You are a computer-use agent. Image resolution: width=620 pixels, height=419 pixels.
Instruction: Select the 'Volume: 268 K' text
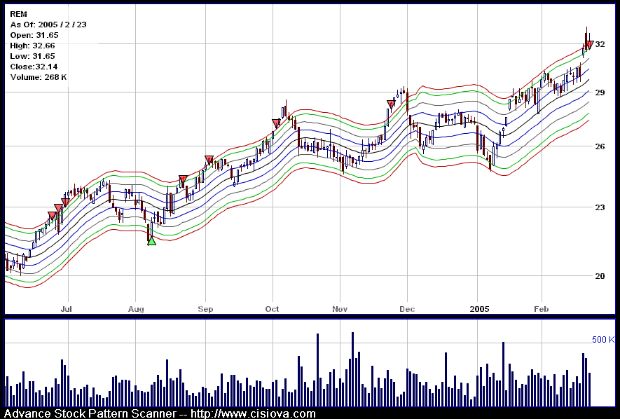pos(38,77)
